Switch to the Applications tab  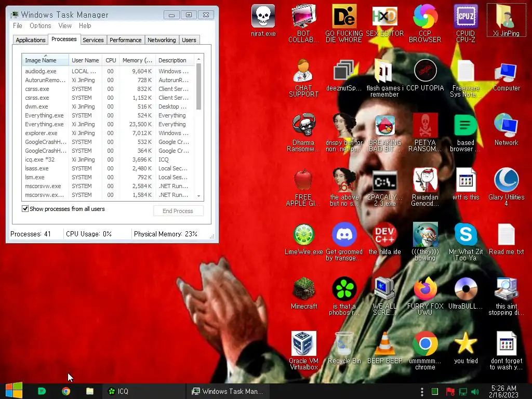pos(31,39)
